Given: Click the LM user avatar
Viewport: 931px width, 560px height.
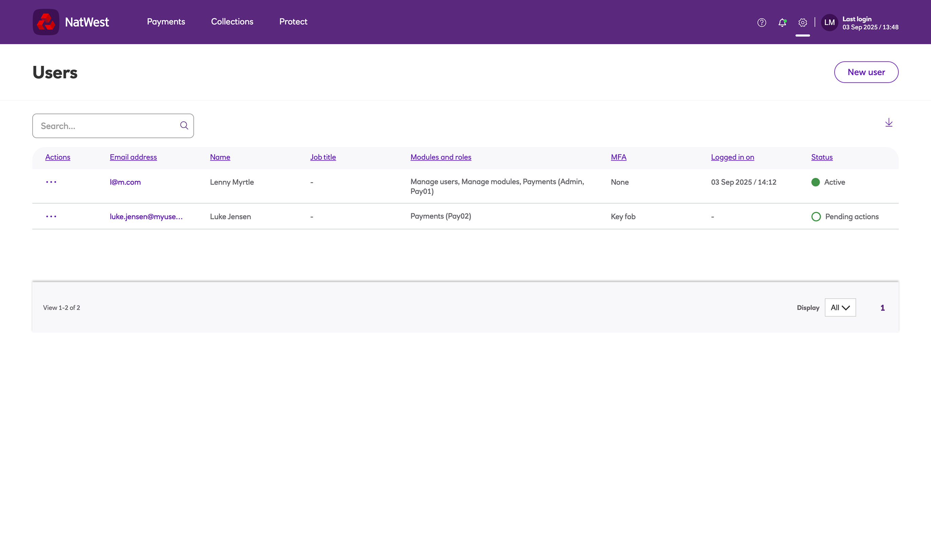Looking at the screenshot, I should tap(829, 23).
